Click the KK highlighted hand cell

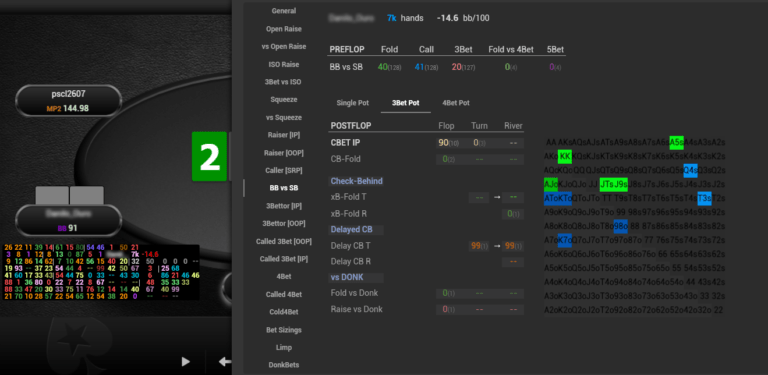point(565,156)
